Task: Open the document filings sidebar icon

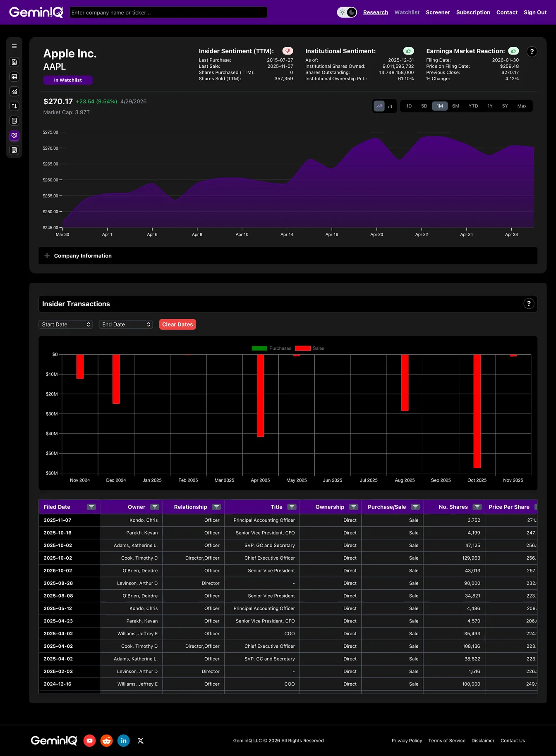Action: [14, 62]
